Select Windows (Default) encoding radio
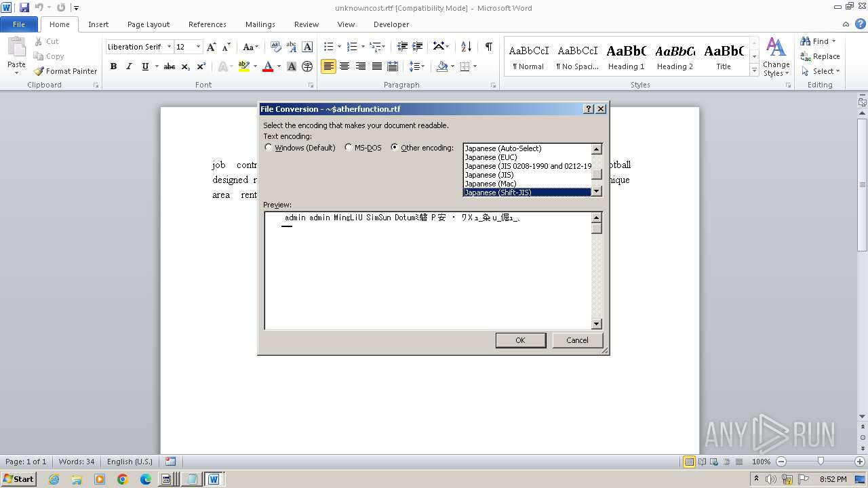Viewport: 868px width, 488px height. pyautogui.click(x=269, y=147)
